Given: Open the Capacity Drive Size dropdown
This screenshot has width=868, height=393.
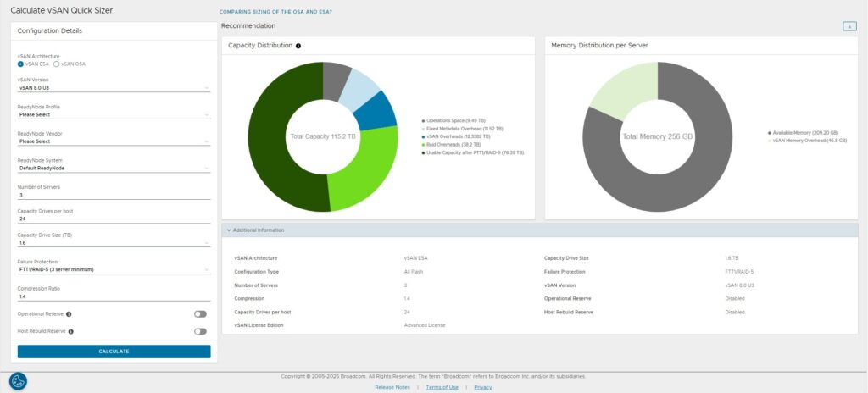Looking at the screenshot, I should (x=114, y=243).
